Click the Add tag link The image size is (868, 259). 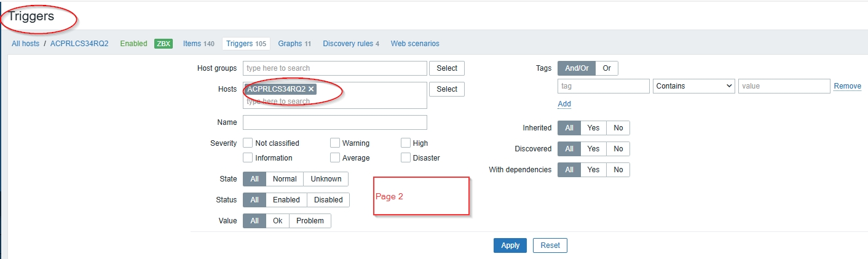[x=564, y=104]
